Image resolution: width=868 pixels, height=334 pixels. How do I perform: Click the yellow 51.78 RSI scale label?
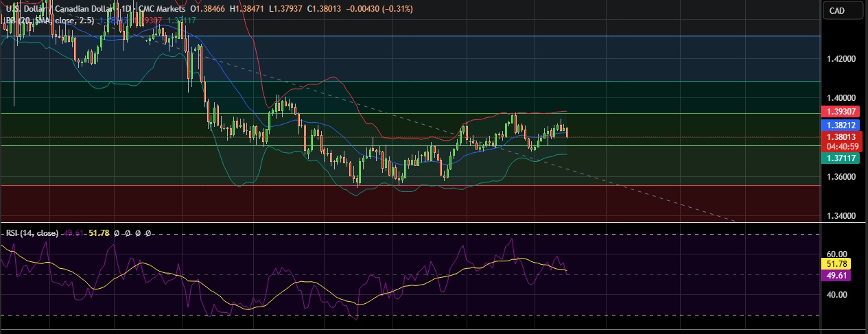[836, 263]
